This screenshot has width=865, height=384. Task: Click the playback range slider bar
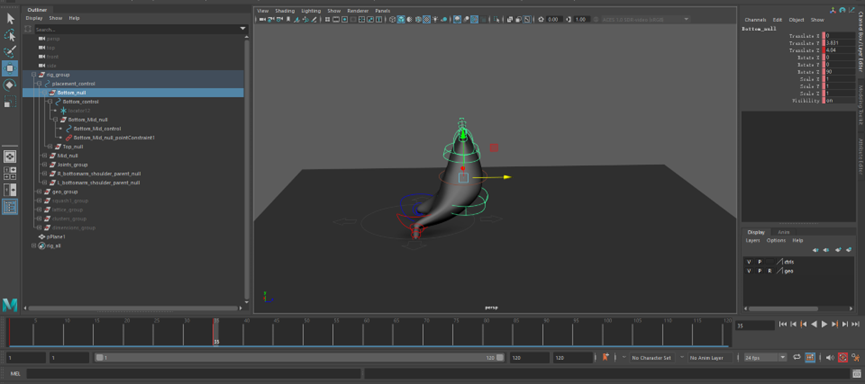(300, 358)
